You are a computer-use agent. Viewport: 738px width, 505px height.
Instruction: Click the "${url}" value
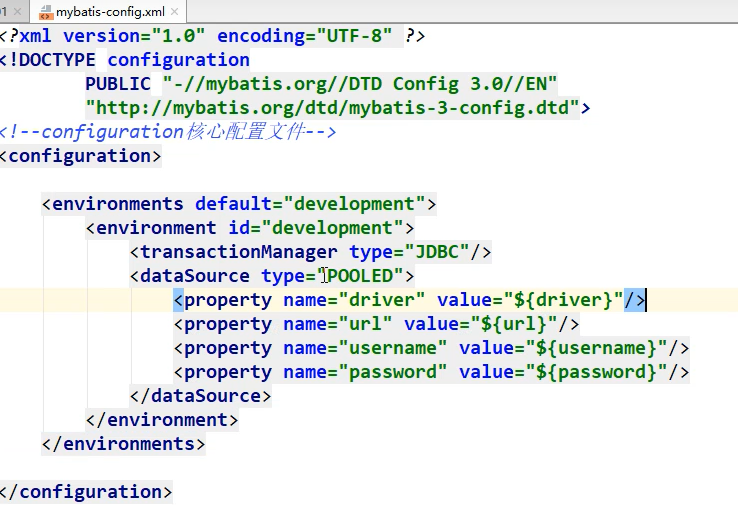click(514, 324)
